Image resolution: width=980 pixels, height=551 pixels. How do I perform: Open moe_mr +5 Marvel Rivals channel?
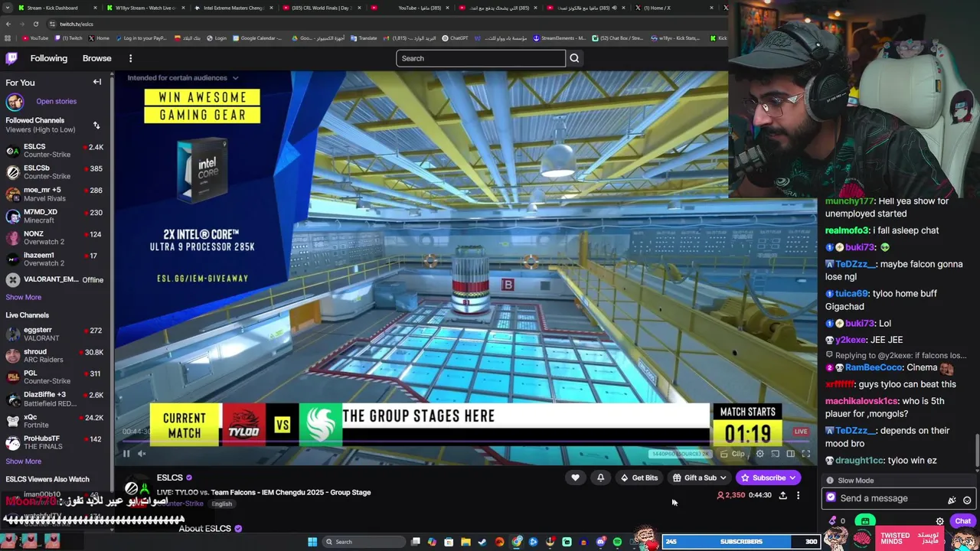[55, 194]
